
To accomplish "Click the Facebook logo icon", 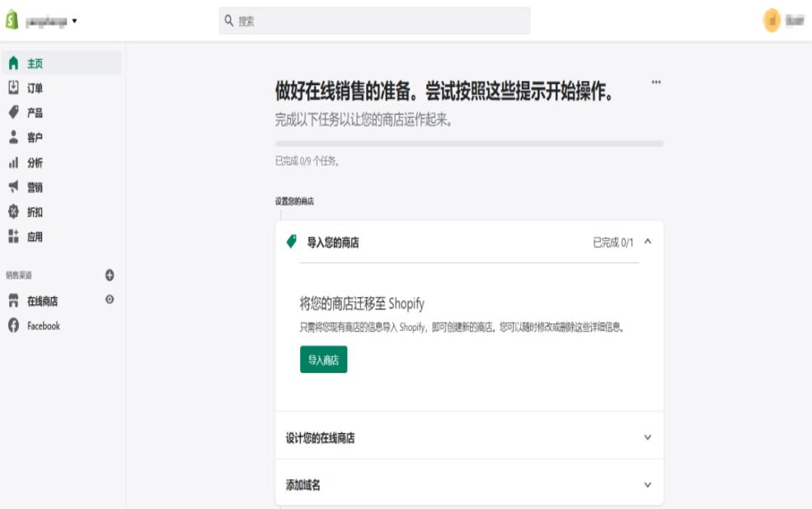I will pos(13,326).
